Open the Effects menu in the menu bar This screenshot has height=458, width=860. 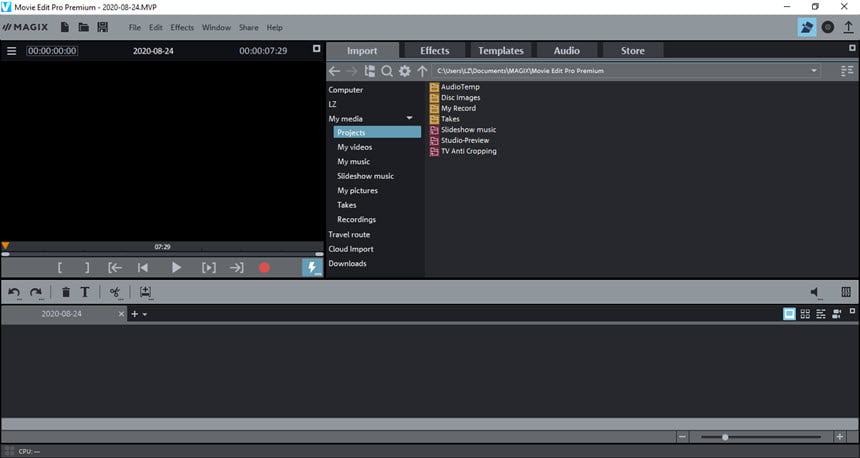point(182,27)
